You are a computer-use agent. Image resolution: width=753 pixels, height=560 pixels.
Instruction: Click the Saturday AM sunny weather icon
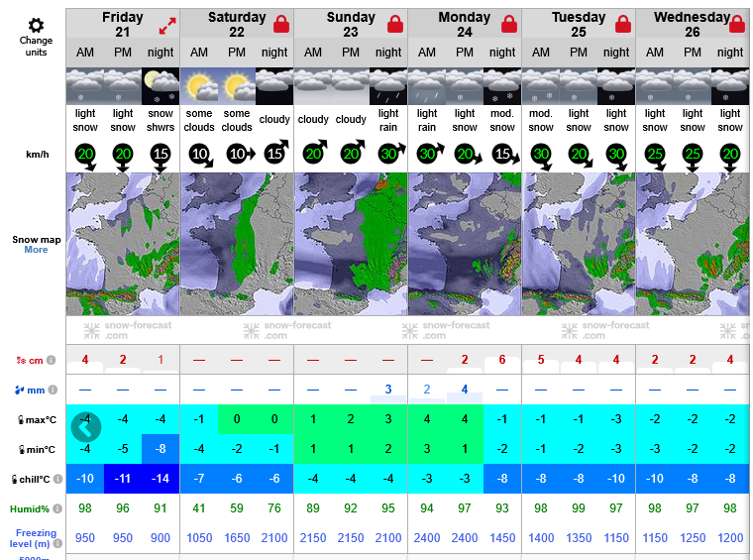point(199,86)
